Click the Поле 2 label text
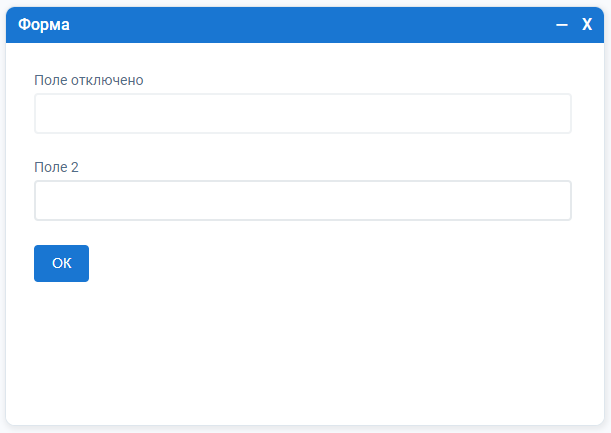 click(x=56, y=167)
